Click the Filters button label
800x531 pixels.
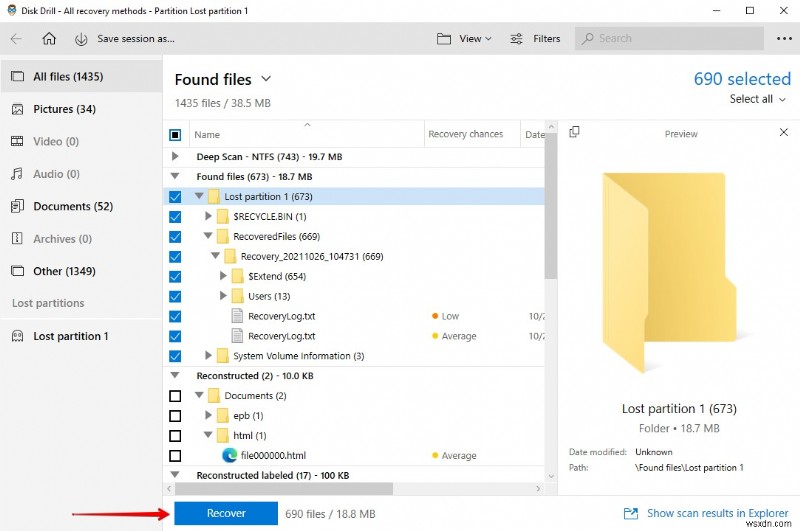[546, 39]
